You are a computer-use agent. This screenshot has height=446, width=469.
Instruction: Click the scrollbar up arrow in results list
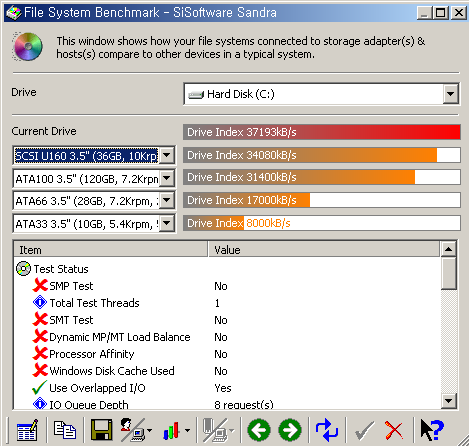pyautogui.click(x=449, y=249)
